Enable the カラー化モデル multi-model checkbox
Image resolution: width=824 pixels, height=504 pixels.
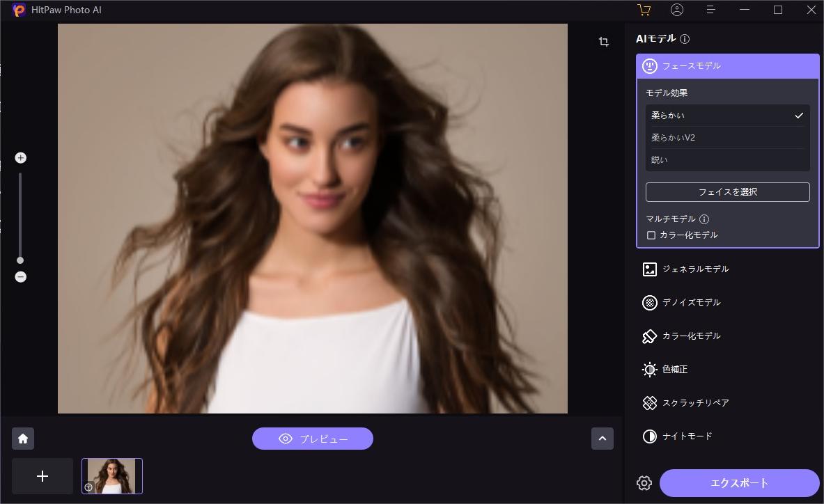click(652, 235)
